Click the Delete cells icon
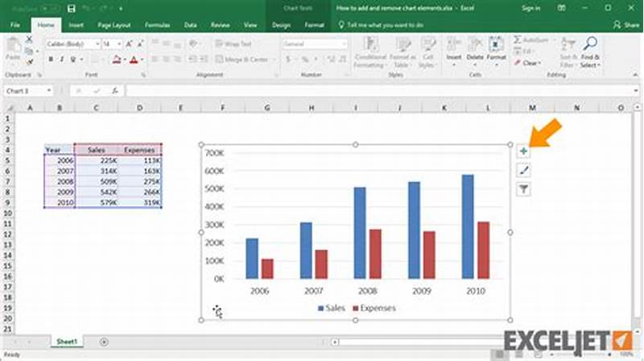Viewport: 644px width, 361px height. (475, 44)
